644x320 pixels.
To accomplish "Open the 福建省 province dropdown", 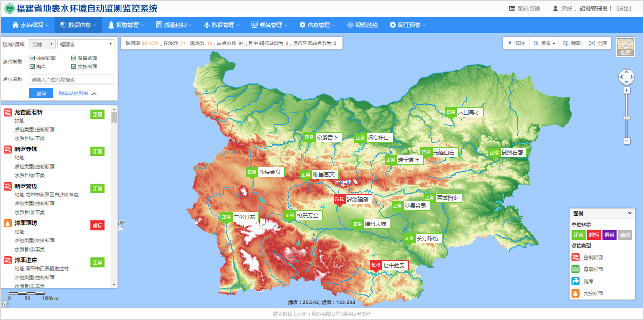I will click(86, 44).
